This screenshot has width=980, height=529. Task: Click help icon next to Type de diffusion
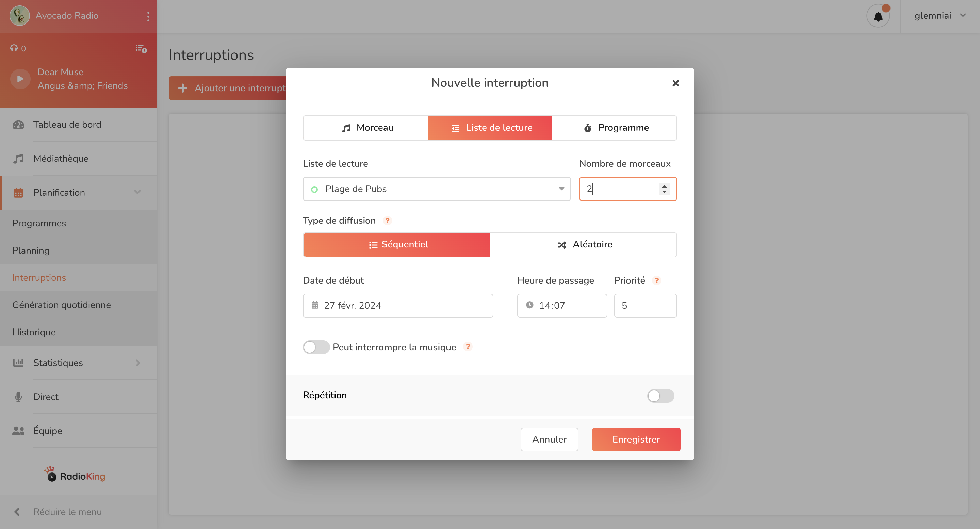(387, 221)
